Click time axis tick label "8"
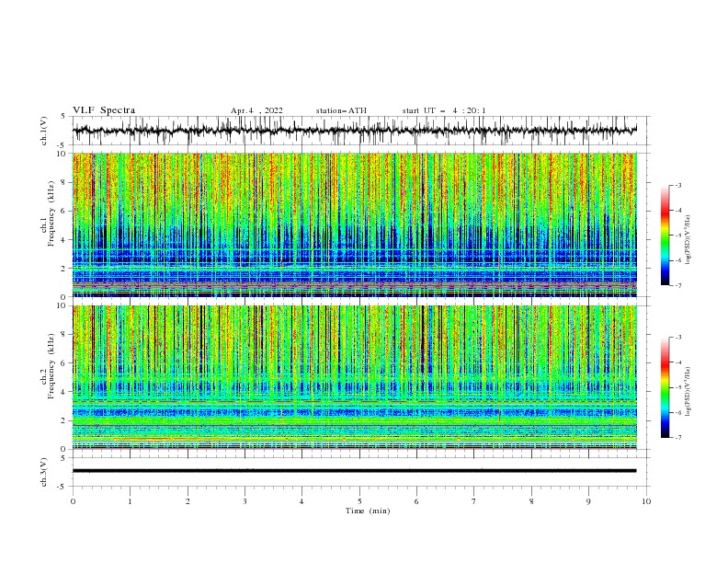This screenshot has width=728, height=563. (531, 501)
